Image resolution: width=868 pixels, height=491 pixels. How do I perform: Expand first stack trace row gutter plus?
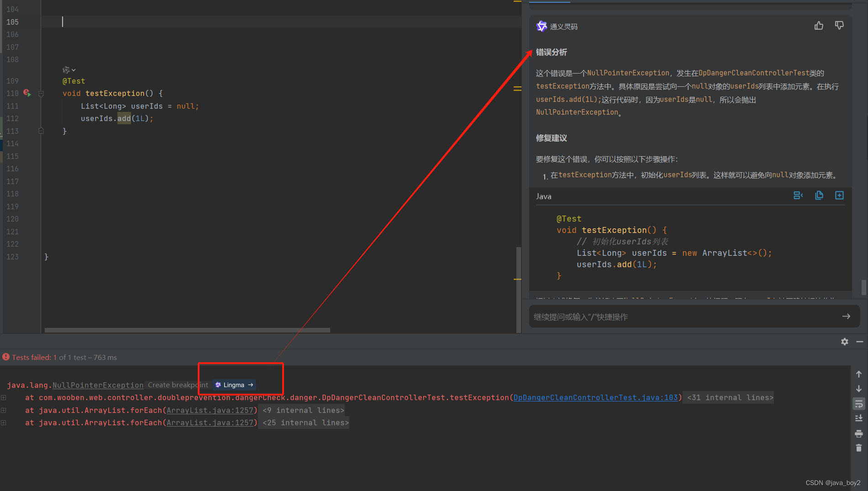pos(4,398)
